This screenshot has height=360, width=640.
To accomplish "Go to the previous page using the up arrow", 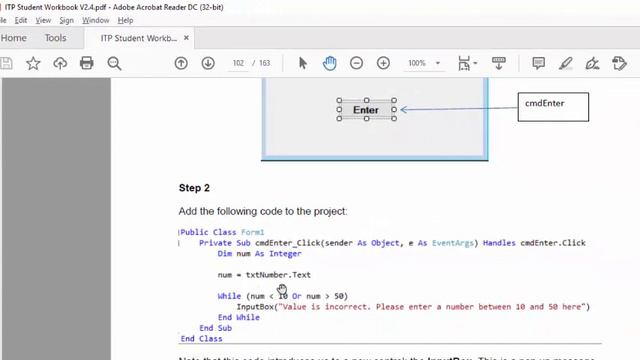I will 181,63.
